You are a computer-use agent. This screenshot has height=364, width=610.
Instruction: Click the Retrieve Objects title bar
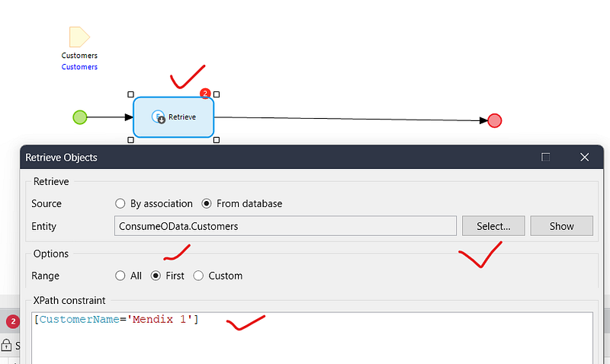(x=267, y=158)
